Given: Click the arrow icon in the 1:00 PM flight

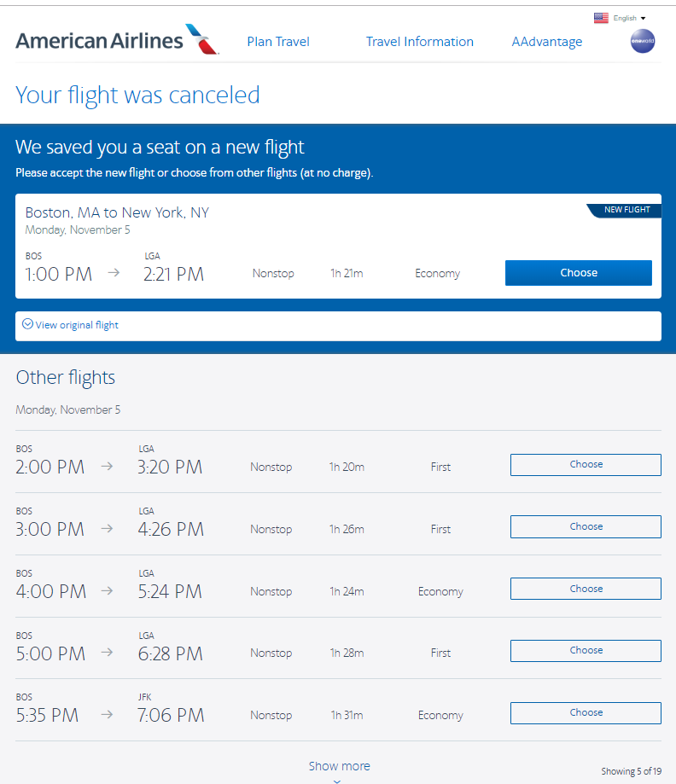Looking at the screenshot, I should coord(114,274).
